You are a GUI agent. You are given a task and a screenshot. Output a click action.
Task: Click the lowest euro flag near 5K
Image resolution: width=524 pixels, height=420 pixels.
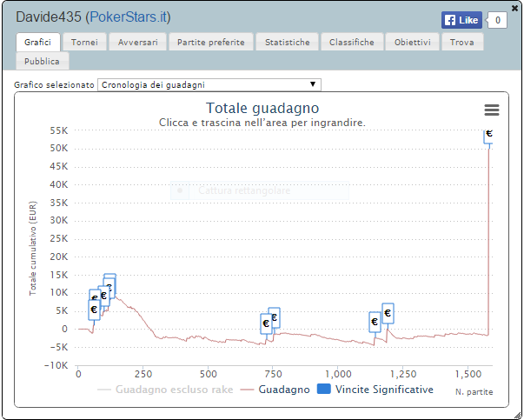coord(94,310)
